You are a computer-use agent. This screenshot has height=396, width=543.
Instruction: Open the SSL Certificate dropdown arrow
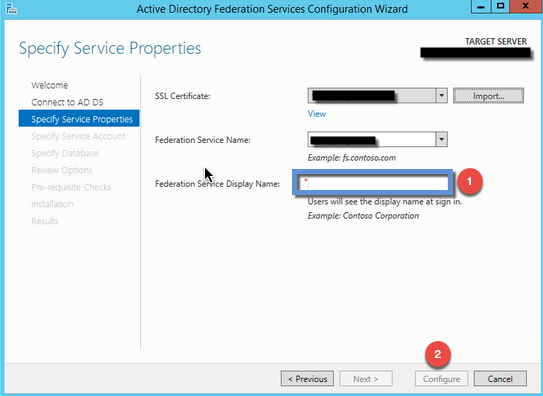[x=441, y=96]
